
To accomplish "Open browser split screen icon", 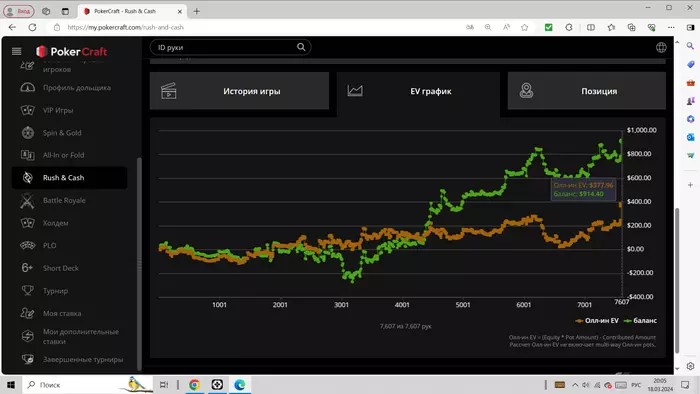I will click(x=591, y=27).
